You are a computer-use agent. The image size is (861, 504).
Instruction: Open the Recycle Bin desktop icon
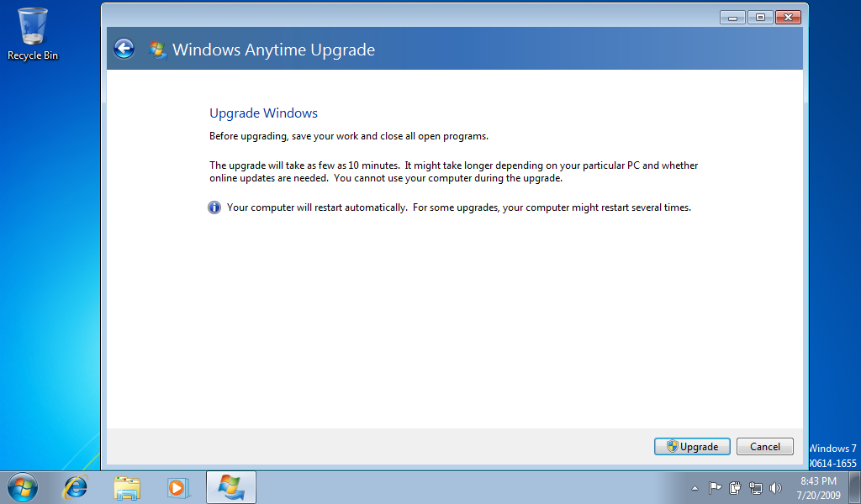(x=33, y=34)
